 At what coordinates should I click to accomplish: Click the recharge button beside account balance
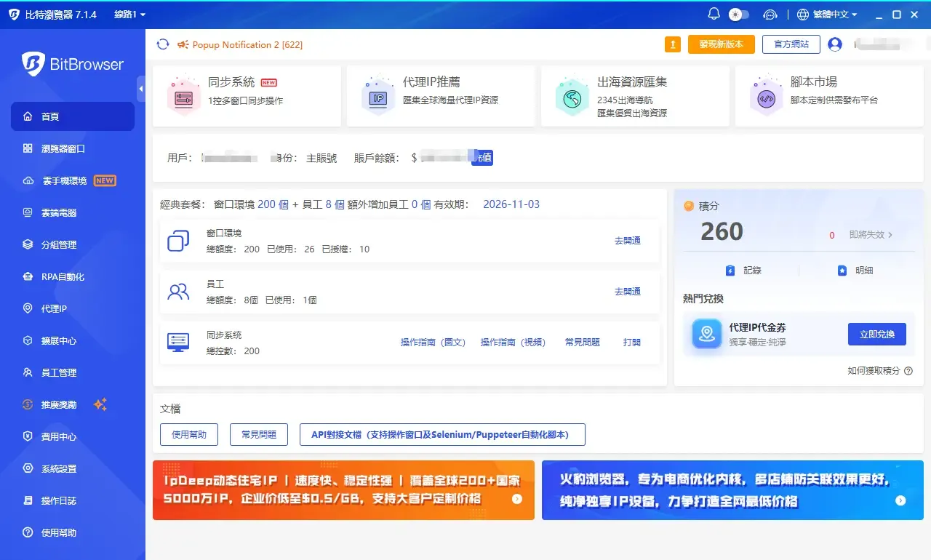coord(482,157)
